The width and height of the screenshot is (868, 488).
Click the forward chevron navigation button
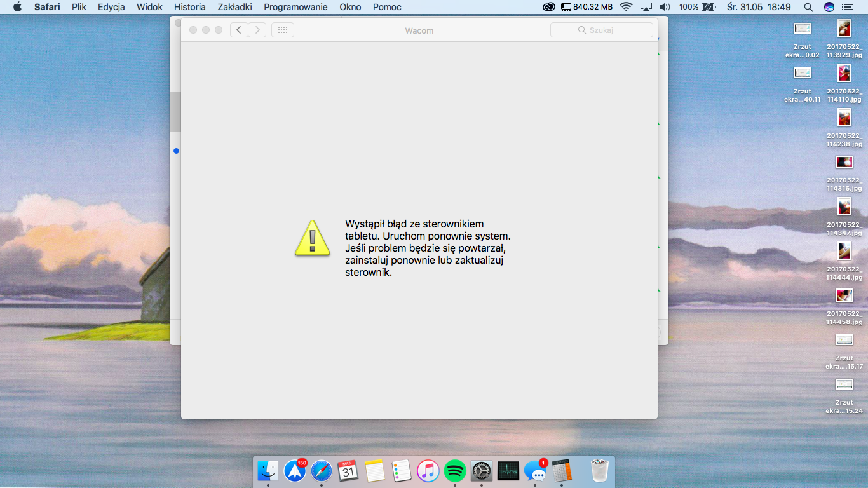click(257, 30)
